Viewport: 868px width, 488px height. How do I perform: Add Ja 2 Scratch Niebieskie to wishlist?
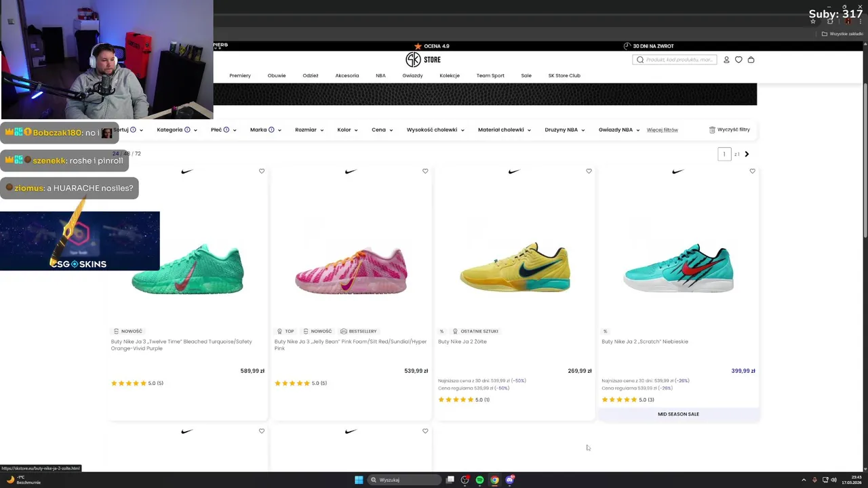click(752, 171)
